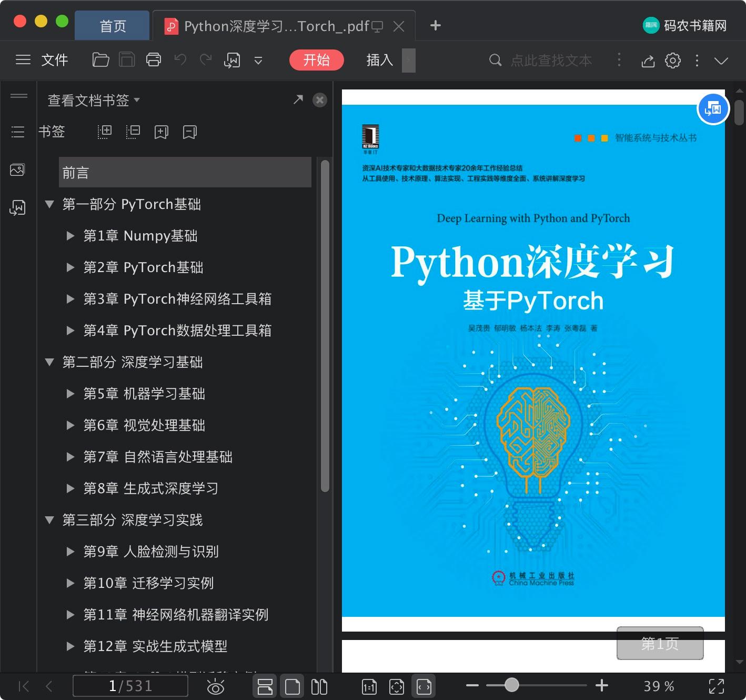Click delete bookmark icon
Screen dimensions: 746x700
point(189,132)
